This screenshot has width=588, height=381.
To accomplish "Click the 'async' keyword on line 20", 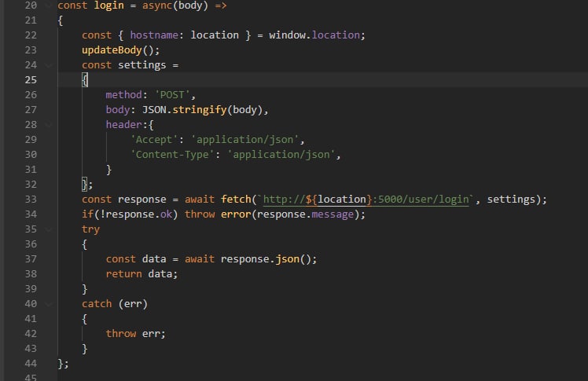I will point(157,5).
